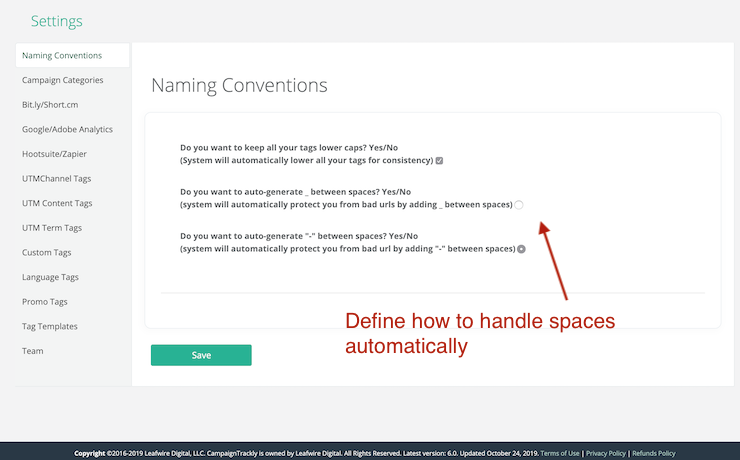Open the Terms of Use footer link

pos(560,453)
